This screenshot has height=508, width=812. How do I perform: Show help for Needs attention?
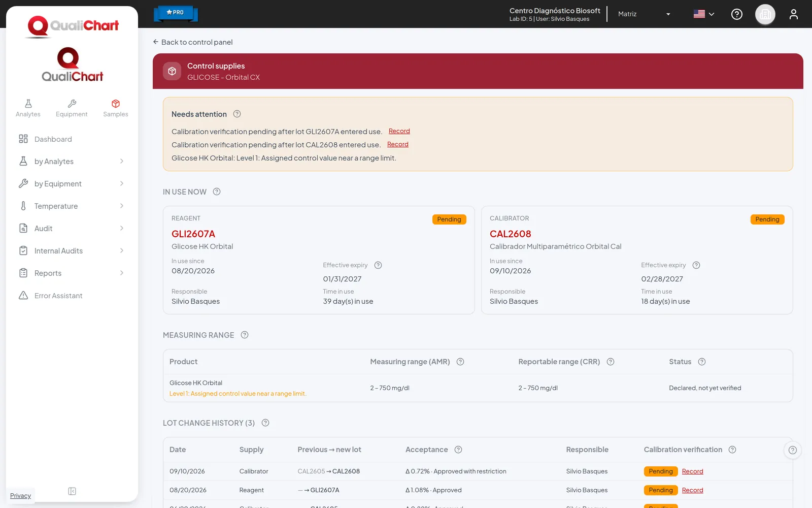[x=237, y=114]
